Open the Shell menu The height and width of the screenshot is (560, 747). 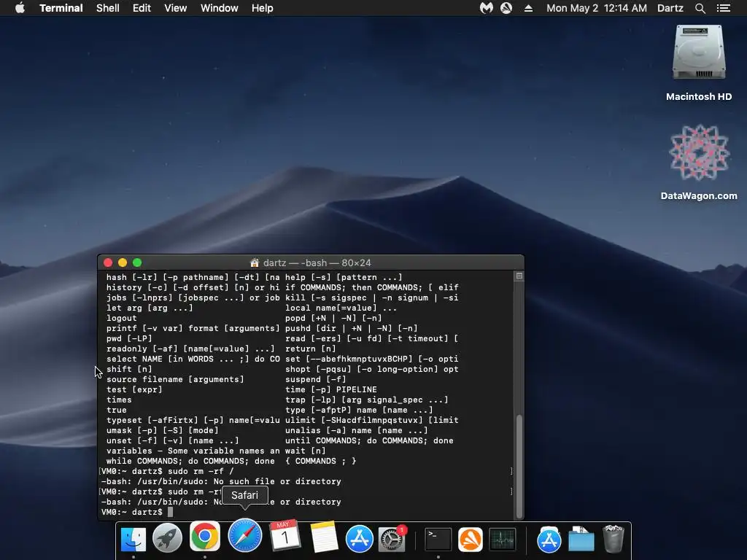tap(108, 8)
